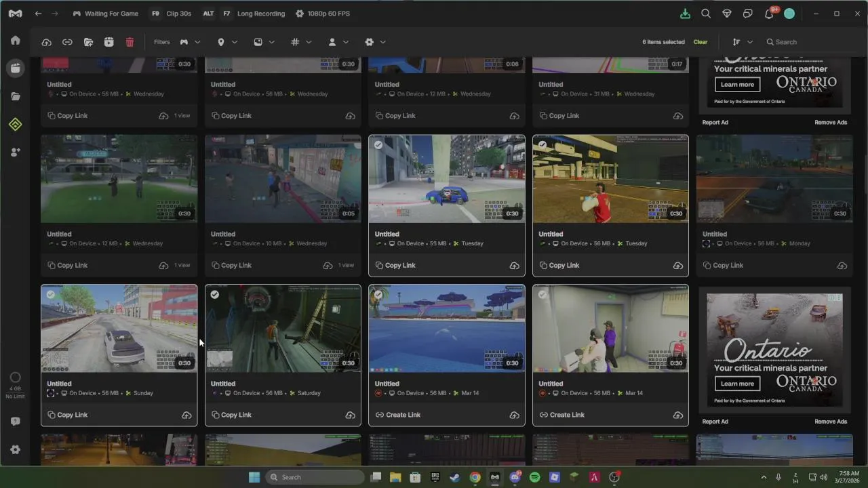
Task: Open notifications bell with 9+ badge
Action: (770, 13)
